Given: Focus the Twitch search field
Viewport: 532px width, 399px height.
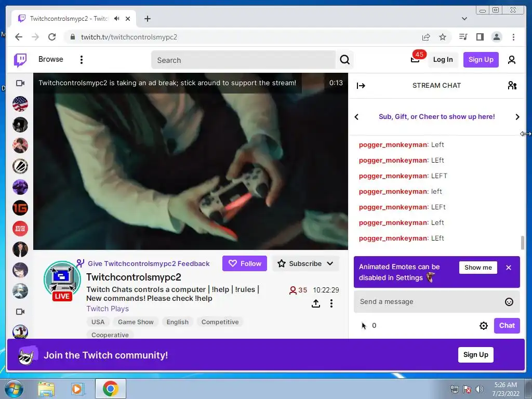Looking at the screenshot, I should click(x=243, y=60).
